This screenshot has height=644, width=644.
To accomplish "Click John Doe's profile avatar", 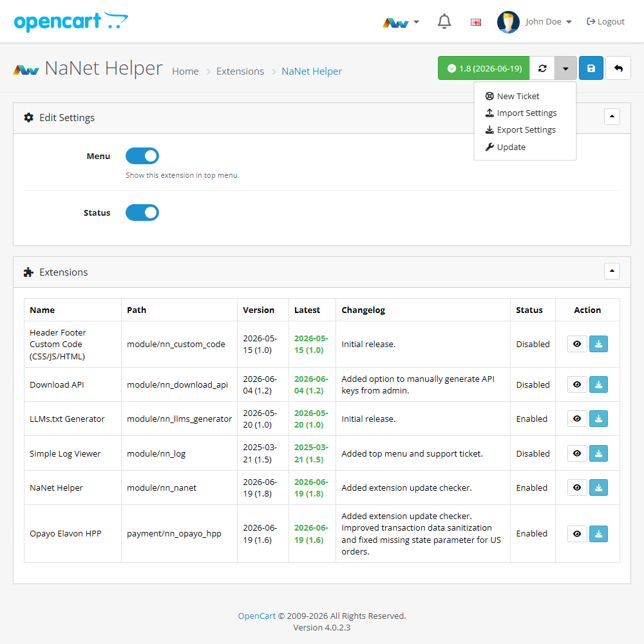I will 508,22.
